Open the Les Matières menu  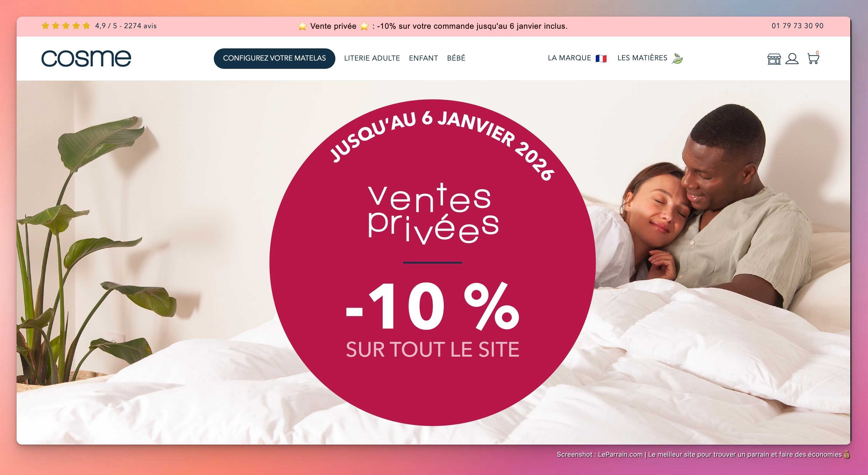[642, 58]
